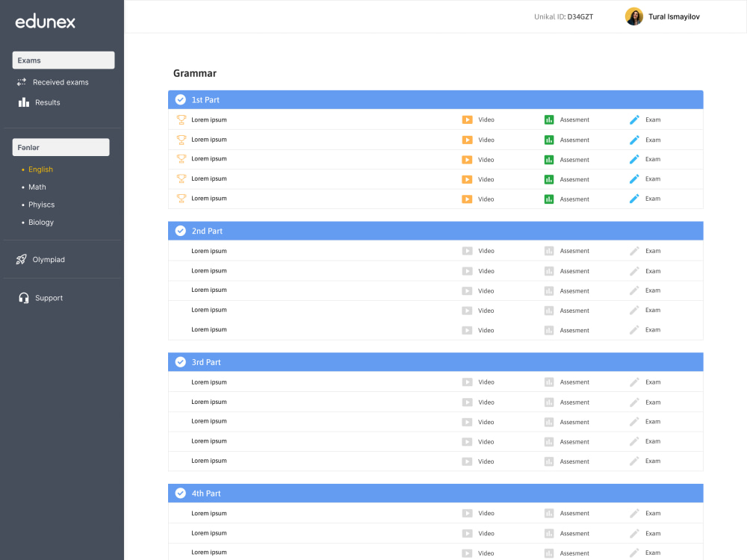Click blue pencil Exam icon in 1st Part's first row
Image resolution: width=747 pixels, height=560 pixels.
[634, 120]
